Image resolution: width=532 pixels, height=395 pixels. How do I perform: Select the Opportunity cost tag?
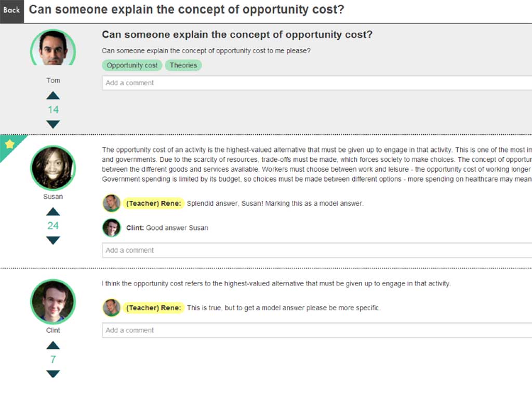point(132,65)
